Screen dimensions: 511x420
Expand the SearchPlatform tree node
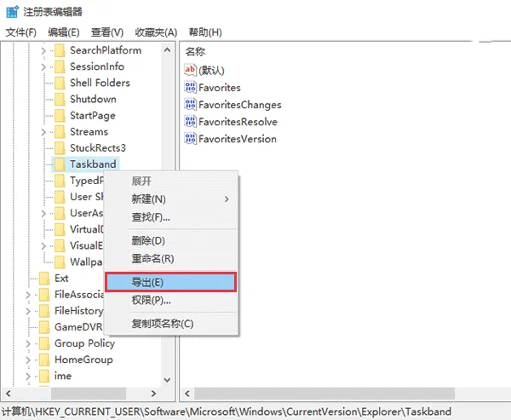pos(44,51)
